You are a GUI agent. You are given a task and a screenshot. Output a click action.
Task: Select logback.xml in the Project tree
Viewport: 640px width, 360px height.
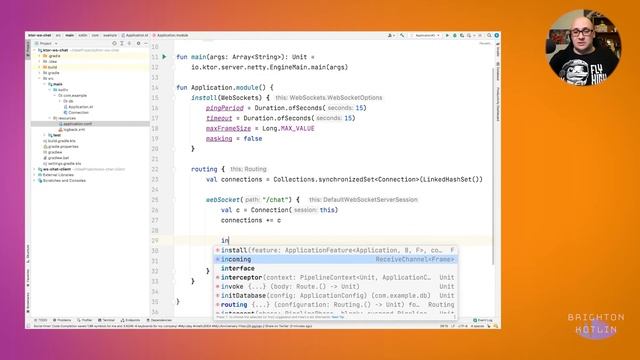71,129
